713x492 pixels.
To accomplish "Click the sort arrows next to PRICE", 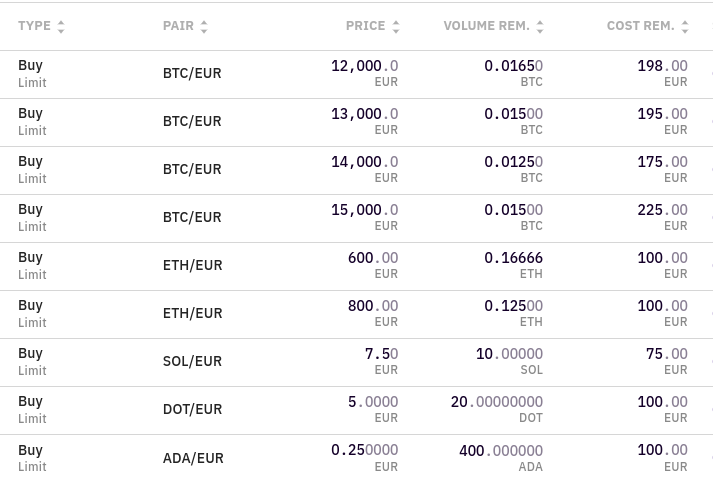I will (396, 27).
